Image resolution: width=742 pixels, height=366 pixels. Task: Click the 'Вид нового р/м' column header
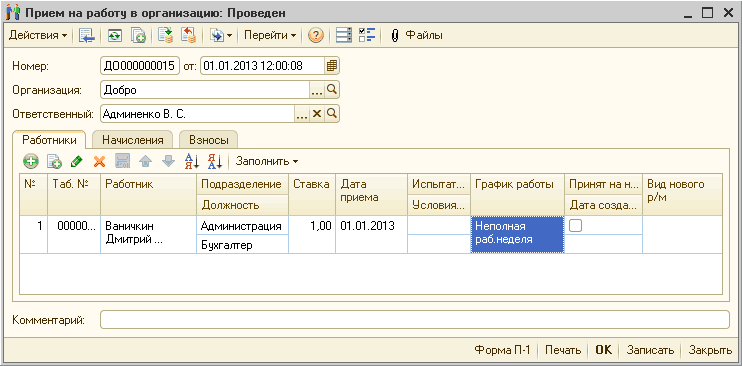(x=682, y=194)
